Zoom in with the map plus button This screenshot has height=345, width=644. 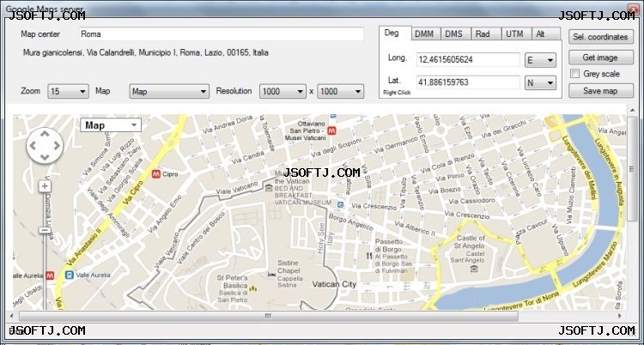45,186
